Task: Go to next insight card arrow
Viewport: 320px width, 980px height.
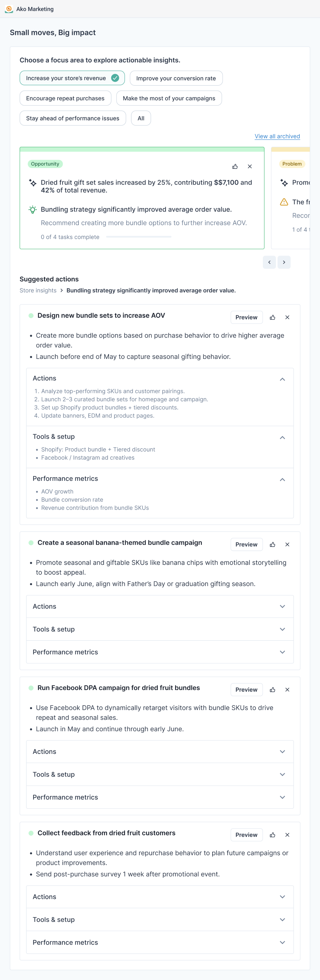Action: (x=284, y=262)
